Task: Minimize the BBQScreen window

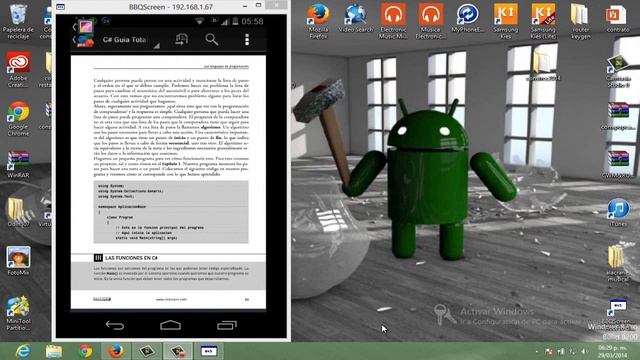Action: (x=244, y=6)
